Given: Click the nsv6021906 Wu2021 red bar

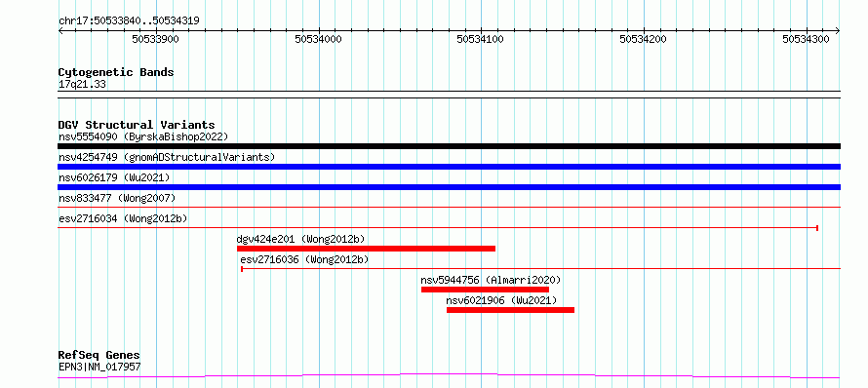Looking at the screenshot, I should point(510,310).
